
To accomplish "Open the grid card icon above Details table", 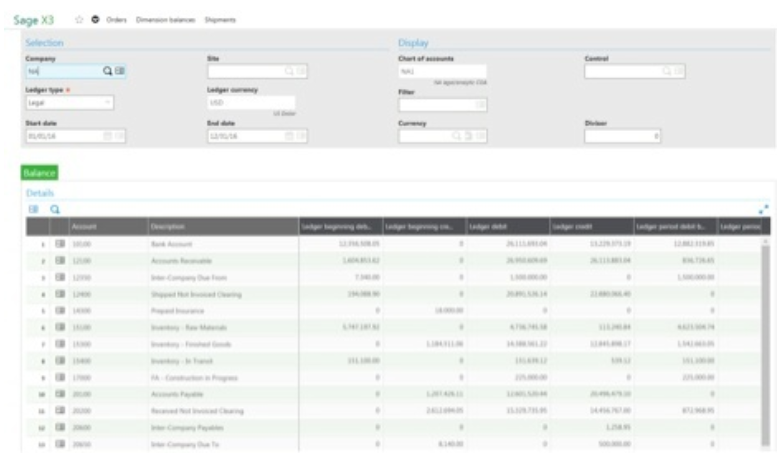I will pos(33,209).
